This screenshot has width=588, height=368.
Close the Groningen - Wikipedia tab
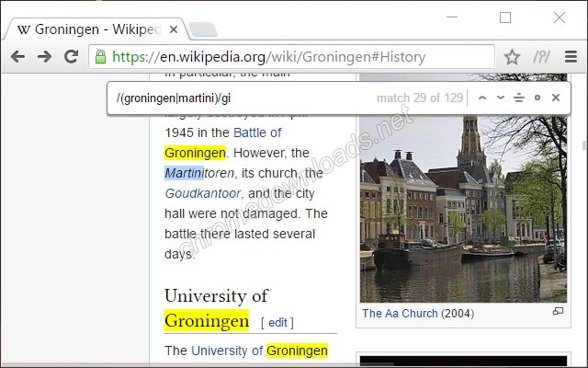pyautogui.click(x=174, y=29)
